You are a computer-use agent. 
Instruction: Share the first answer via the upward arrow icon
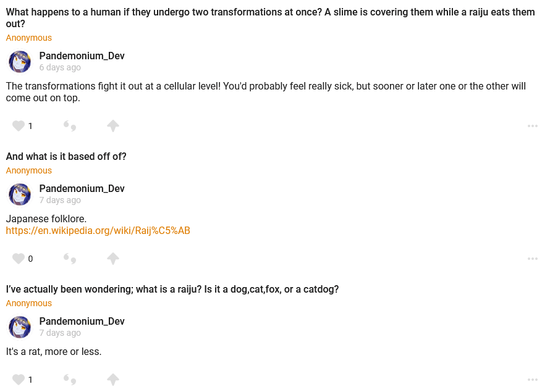tap(112, 126)
